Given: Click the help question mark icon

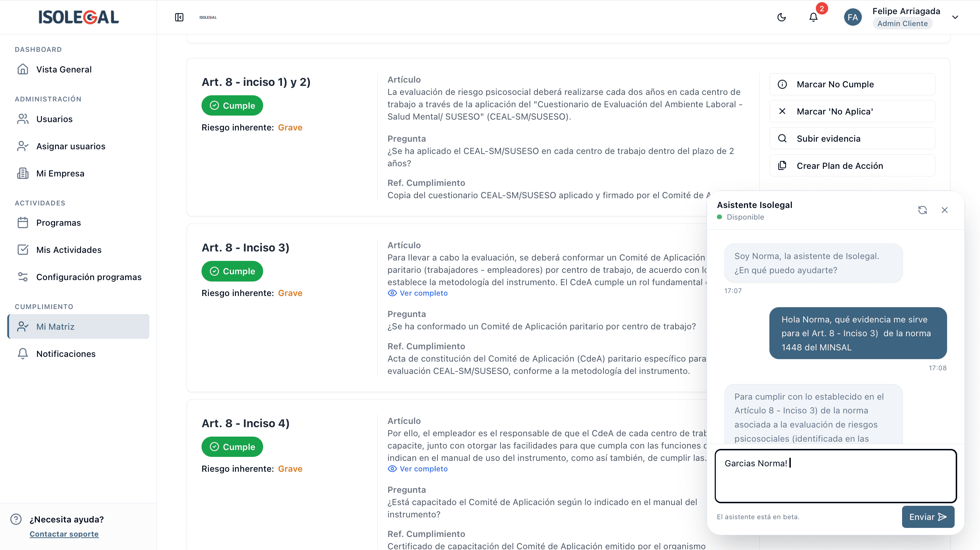Looking at the screenshot, I should click(x=16, y=519).
